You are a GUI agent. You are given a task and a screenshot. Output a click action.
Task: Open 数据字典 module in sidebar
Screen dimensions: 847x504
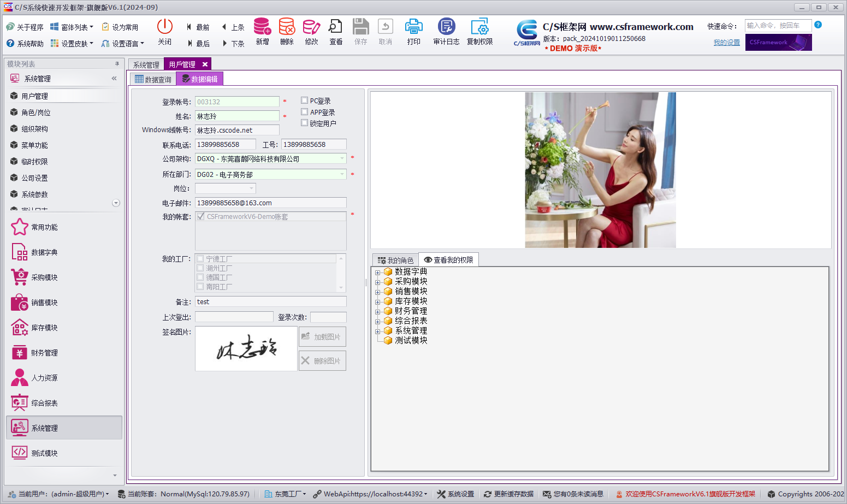tap(34, 252)
